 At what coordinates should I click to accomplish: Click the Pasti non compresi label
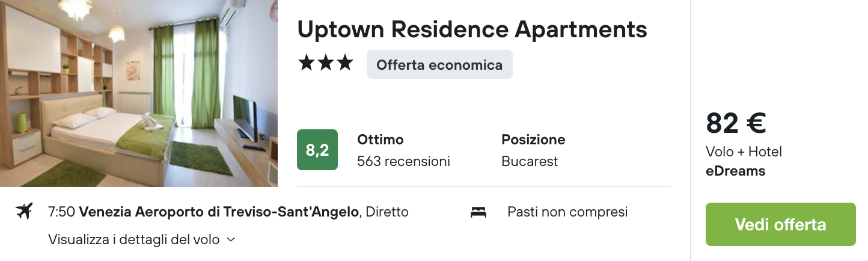[567, 212]
